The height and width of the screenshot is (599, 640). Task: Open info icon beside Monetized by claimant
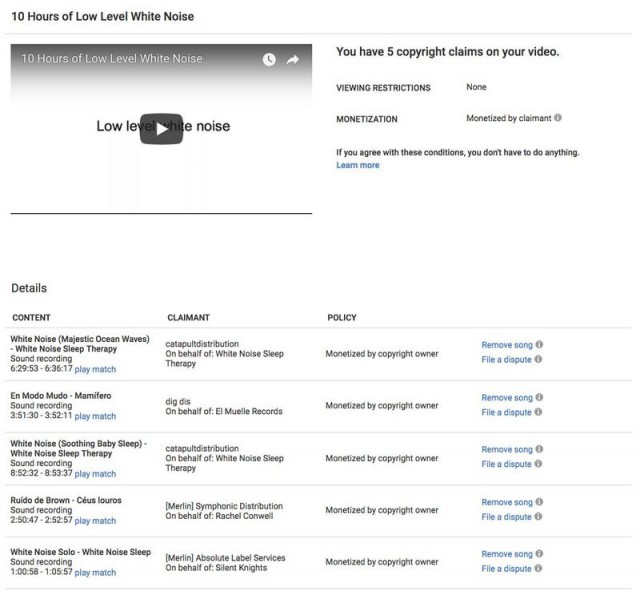(x=558, y=118)
